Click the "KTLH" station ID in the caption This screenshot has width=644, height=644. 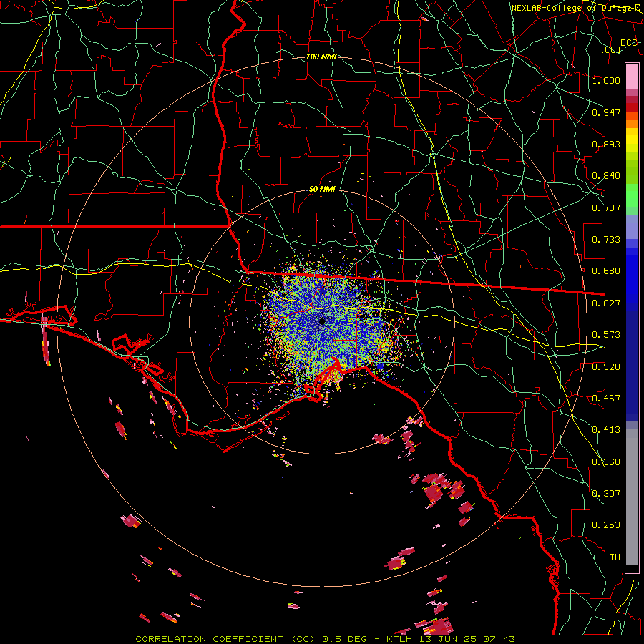399,639
